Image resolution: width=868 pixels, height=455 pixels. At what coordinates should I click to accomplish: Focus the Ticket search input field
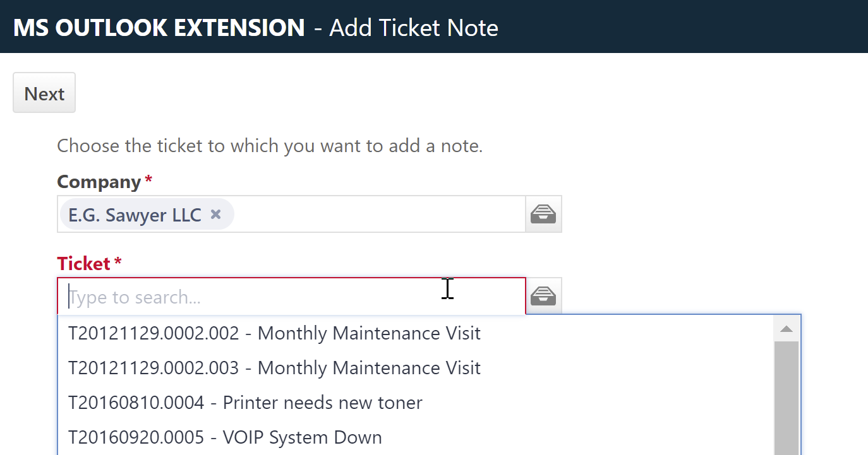point(291,297)
